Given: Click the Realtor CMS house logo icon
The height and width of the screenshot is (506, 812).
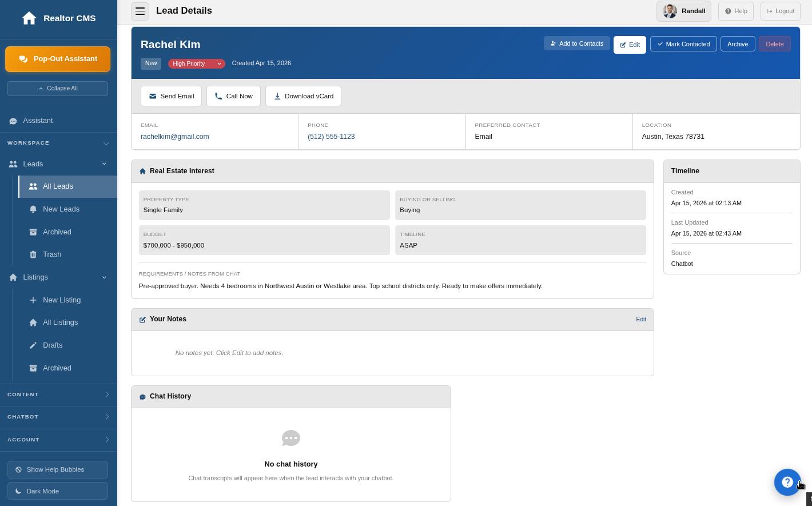Looking at the screenshot, I should click(x=29, y=18).
